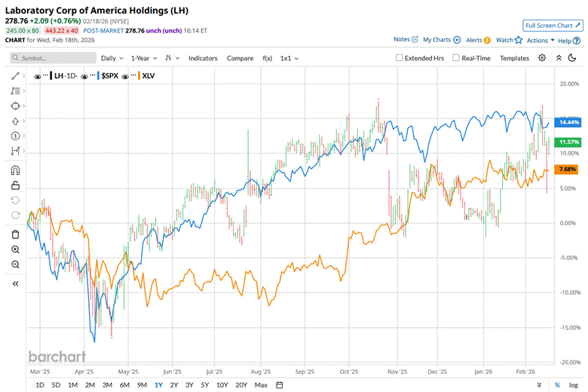Enable the Extended Hrs checkbox

pyautogui.click(x=400, y=58)
